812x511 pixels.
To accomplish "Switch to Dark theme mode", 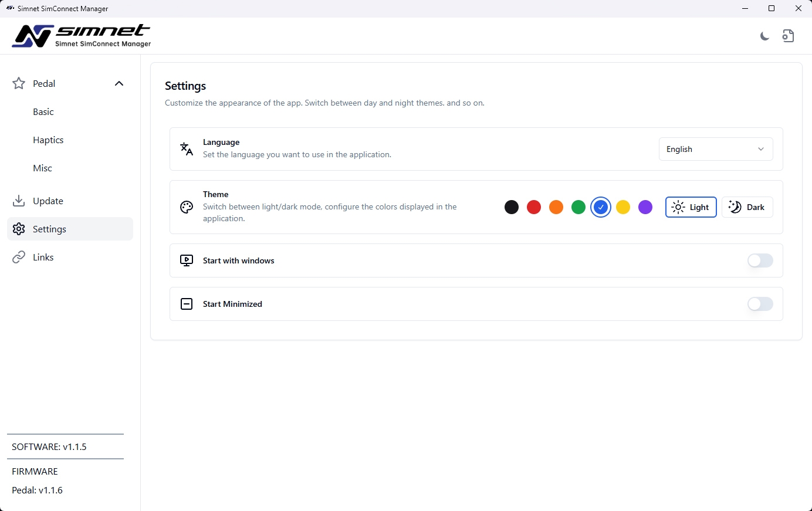I will [747, 207].
